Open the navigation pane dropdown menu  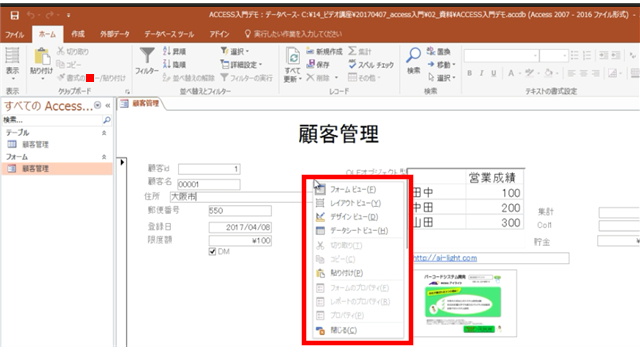pyautogui.click(x=98, y=105)
